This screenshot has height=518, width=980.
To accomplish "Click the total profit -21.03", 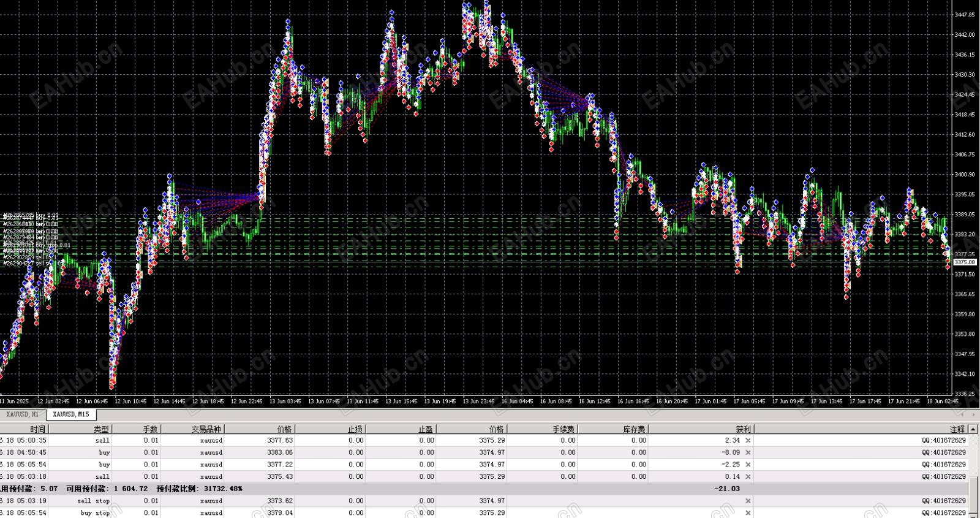I will (727, 489).
